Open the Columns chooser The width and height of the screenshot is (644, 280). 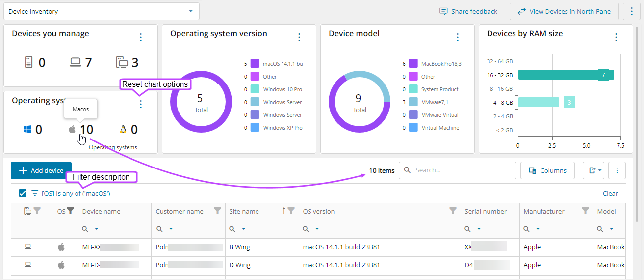tap(547, 170)
